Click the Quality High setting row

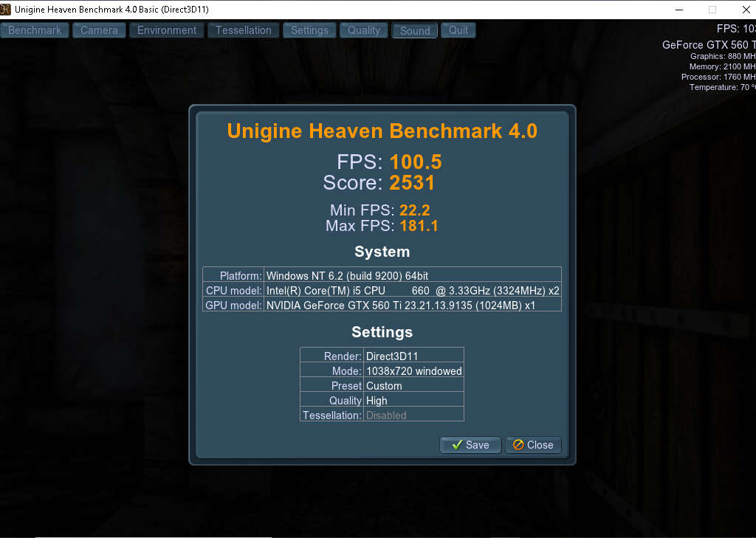click(382, 400)
